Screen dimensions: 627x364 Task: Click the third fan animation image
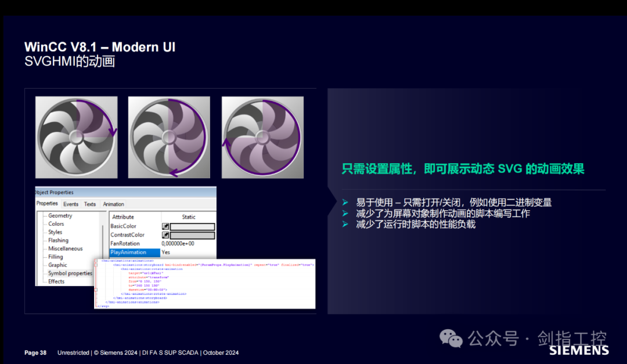coord(262,137)
